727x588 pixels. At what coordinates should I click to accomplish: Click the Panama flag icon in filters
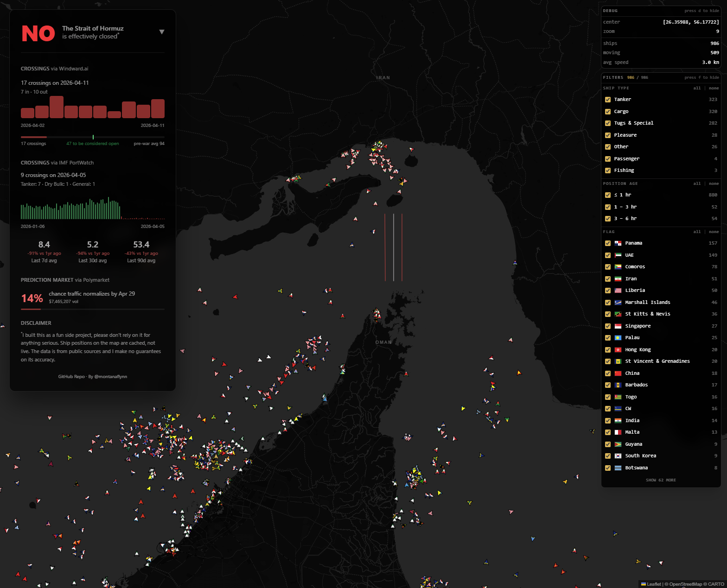tap(618, 243)
